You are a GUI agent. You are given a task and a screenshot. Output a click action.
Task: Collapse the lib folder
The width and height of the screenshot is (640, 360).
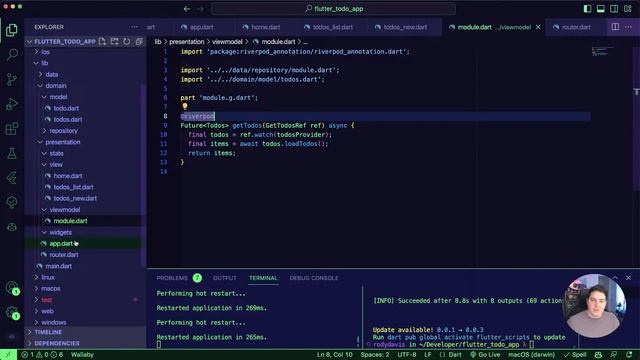click(44, 63)
